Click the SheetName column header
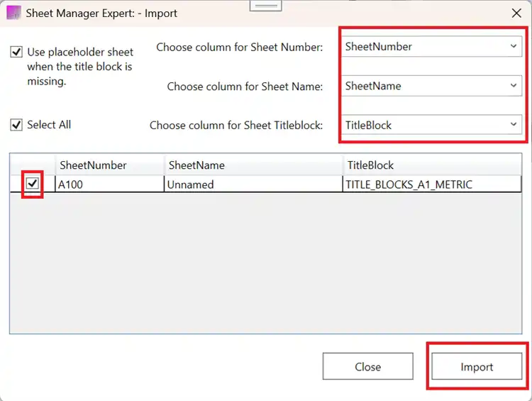 pyautogui.click(x=253, y=165)
